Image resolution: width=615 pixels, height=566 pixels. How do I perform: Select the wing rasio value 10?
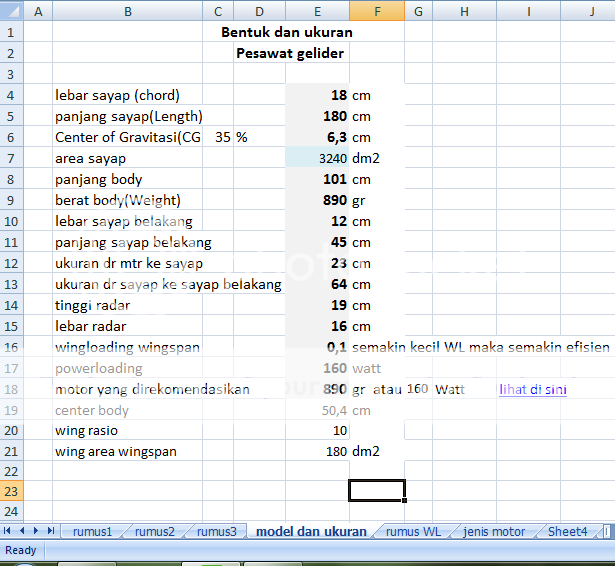317,430
